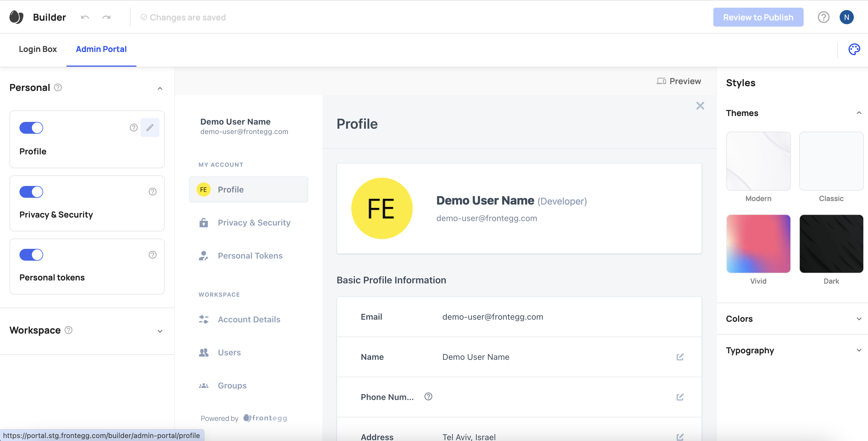Viewport: 868px width, 441px height.
Task: Switch to the Login Box tab
Action: (38, 49)
